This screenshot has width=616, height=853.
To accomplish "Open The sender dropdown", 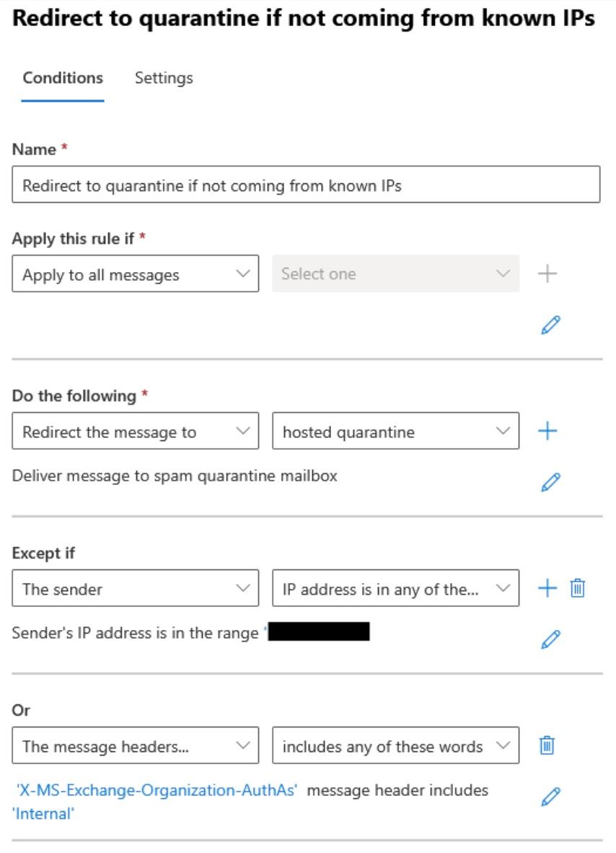I will point(136,588).
